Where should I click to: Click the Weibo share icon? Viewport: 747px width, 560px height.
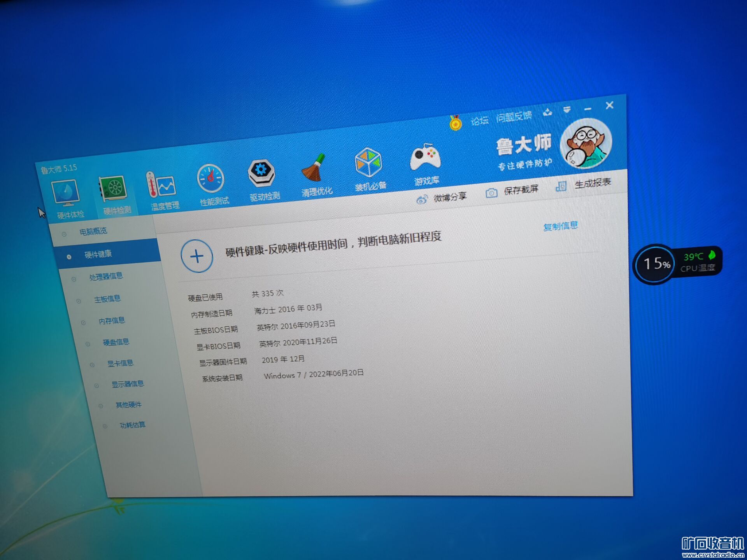click(422, 200)
